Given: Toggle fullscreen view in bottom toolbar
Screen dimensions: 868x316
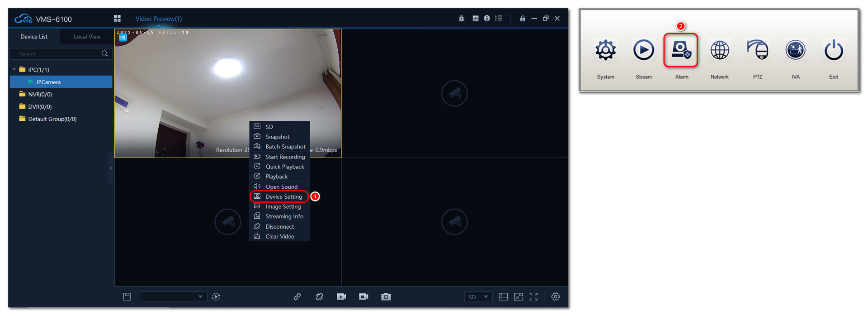Looking at the screenshot, I should tap(534, 297).
